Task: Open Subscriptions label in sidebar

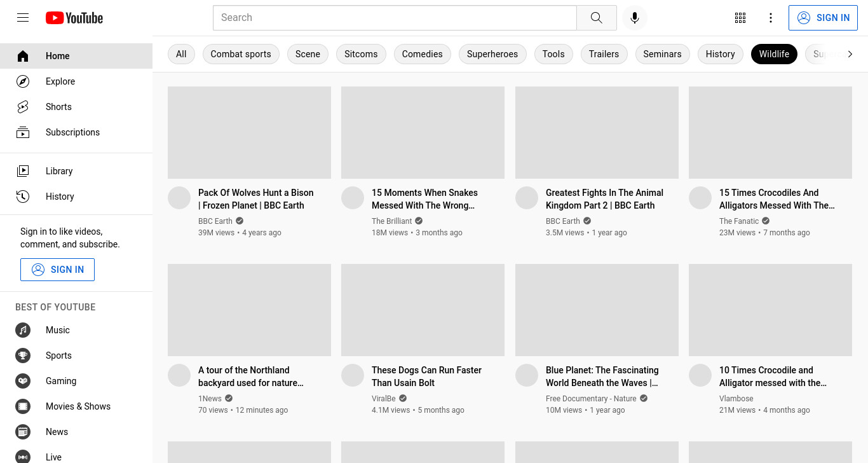Action: point(72,132)
